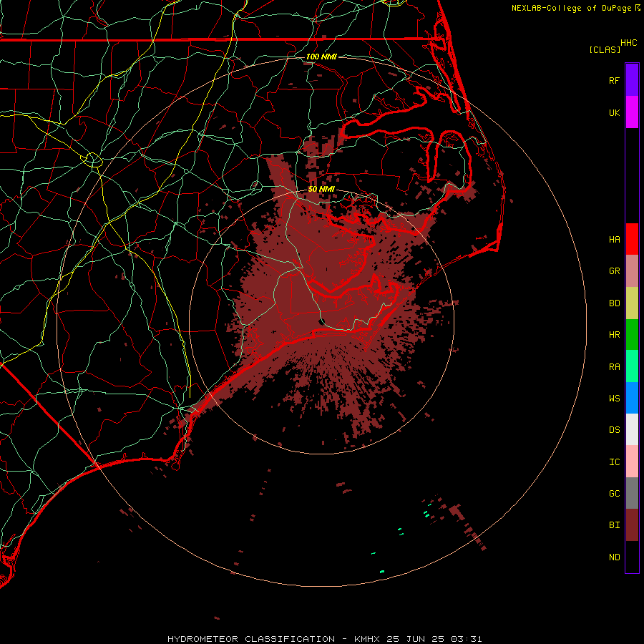Image resolution: width=644 pixels, height=644 pixels.
Task: Click the HR legend label
Action: [x=614, y=335]
